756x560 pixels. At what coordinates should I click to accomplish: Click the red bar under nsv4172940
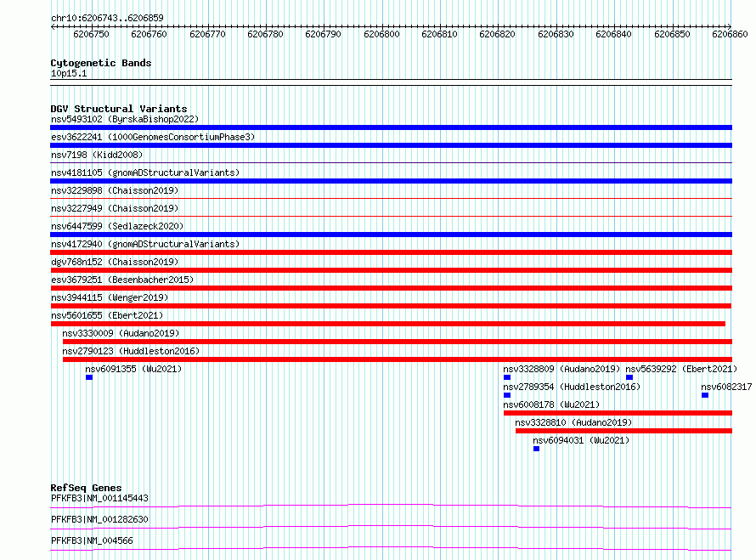point(391,252)
